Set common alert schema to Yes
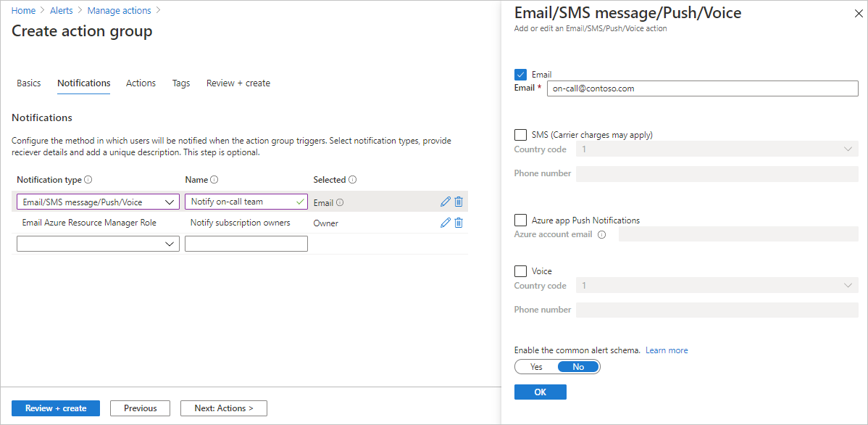 click(536, 366)
